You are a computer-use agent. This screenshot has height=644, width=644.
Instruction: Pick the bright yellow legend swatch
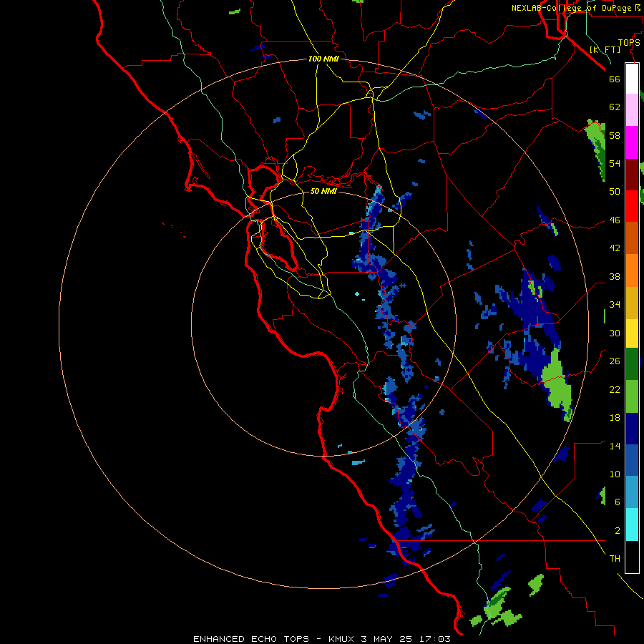coord(632,333)
